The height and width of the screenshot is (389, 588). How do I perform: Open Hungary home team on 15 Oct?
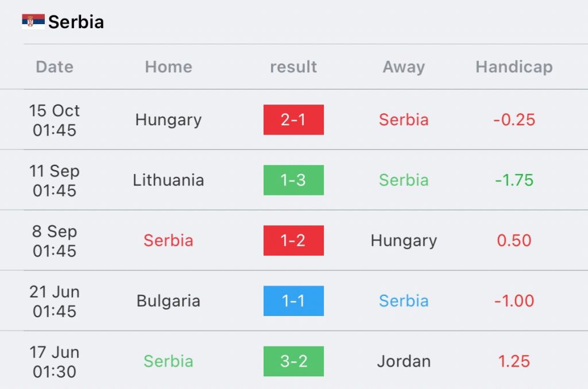click(168, 120)
